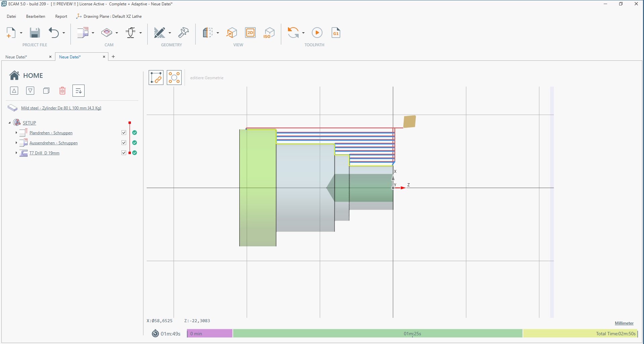Click the Save project file icon
The width and height of the screenshot is (644, 344).
click(35, 33)
